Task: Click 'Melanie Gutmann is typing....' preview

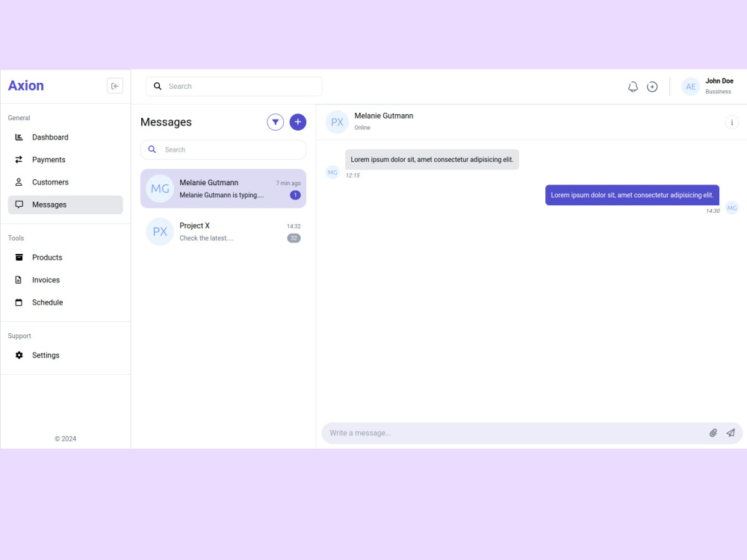Action: pos(222,195)
